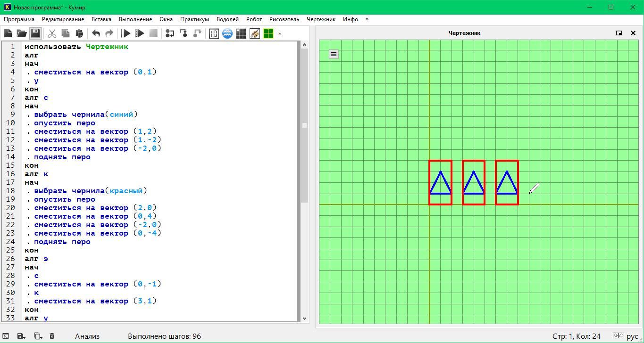
Task: Open the Robot grid icon in toolbar
Action: 241,33
